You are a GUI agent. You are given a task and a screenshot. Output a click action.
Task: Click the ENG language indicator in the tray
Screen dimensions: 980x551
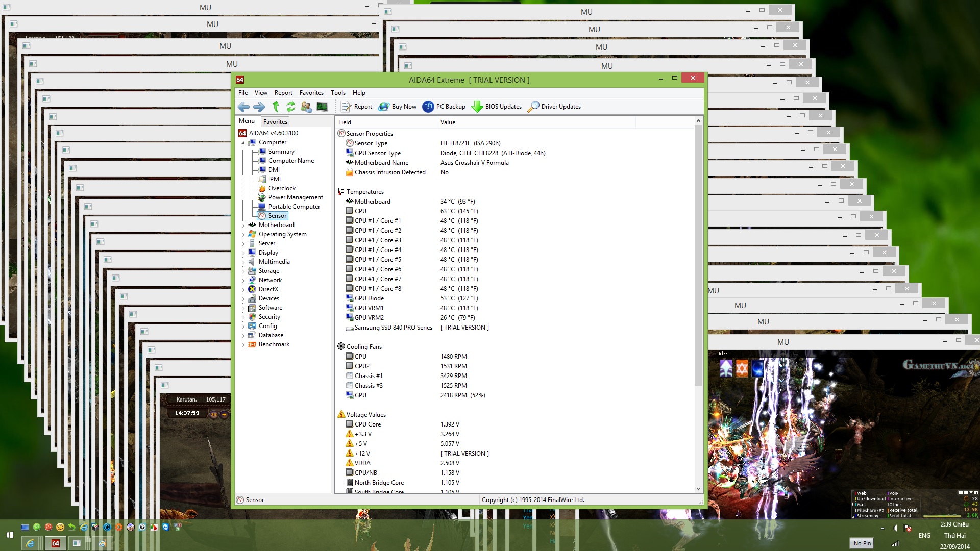click(924, 535)
